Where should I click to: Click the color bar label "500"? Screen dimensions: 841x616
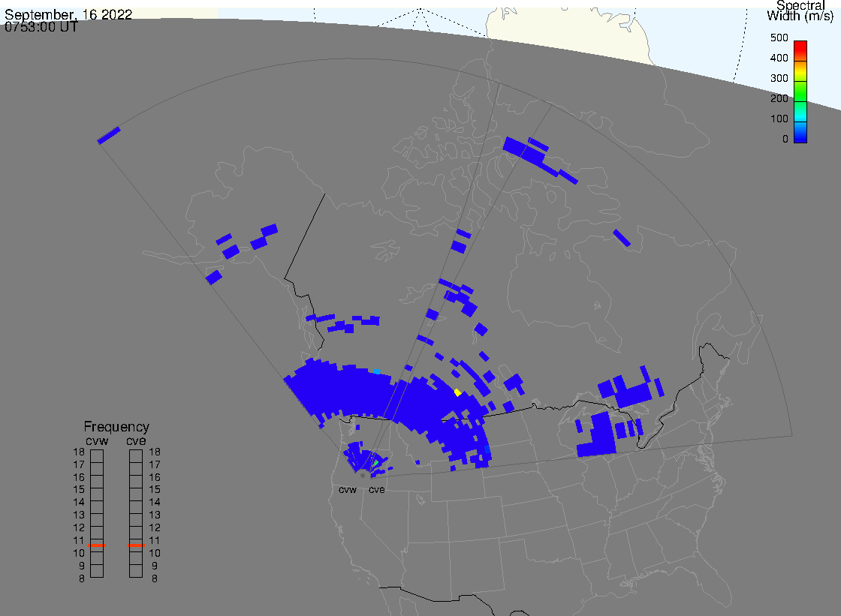pyautogui.click(x=779, y=38)
